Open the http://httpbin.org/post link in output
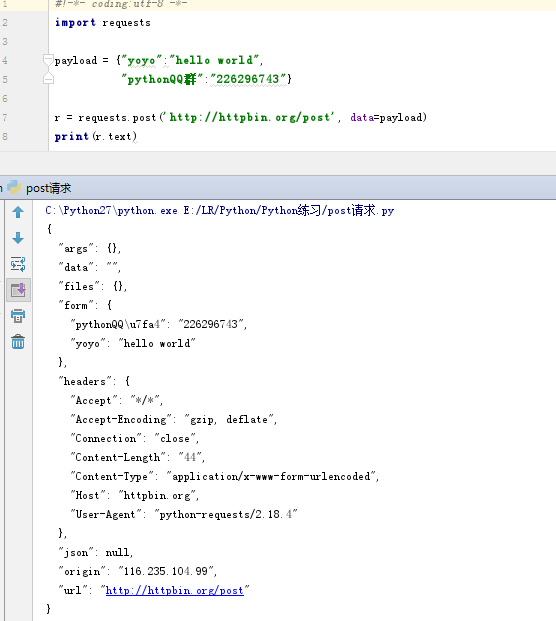This screenshot has height=621, width=556. coord(175,590)
